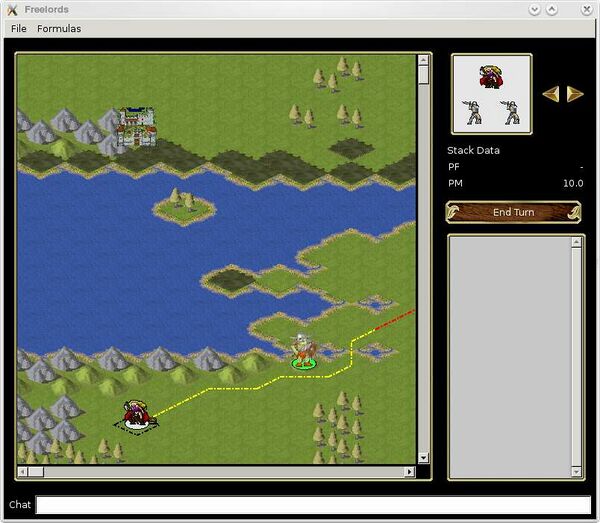Open the File menu
This screenshot has height=523, width=600.
click(x=19, y=28)
